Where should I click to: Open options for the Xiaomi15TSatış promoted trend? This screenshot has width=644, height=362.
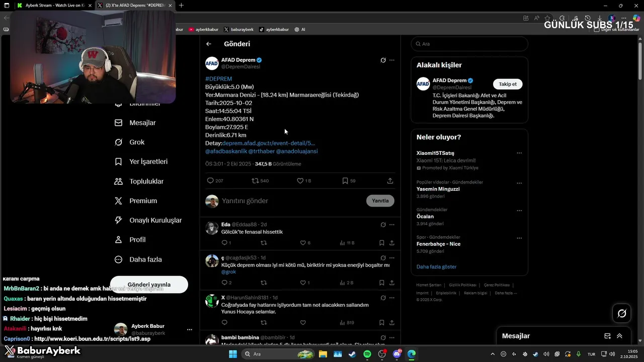coord(519,153)
